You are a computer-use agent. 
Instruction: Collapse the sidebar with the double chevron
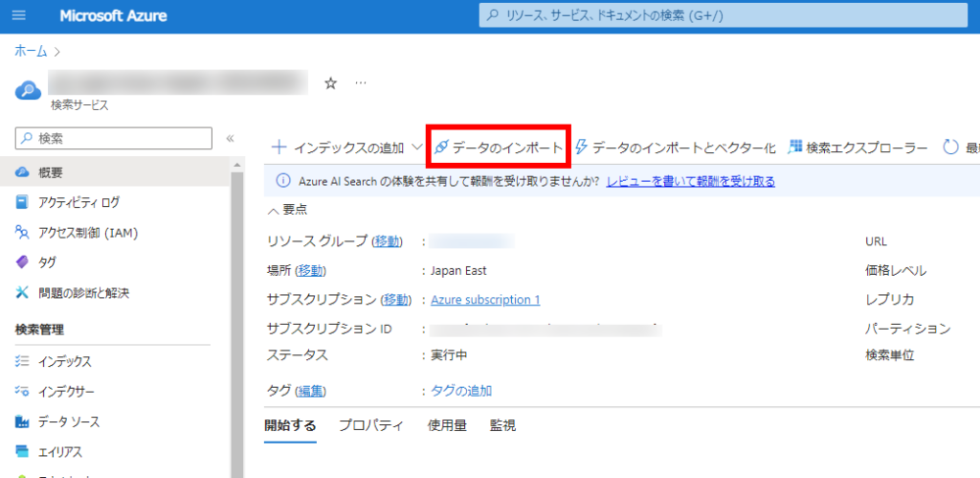coord(230,138)
